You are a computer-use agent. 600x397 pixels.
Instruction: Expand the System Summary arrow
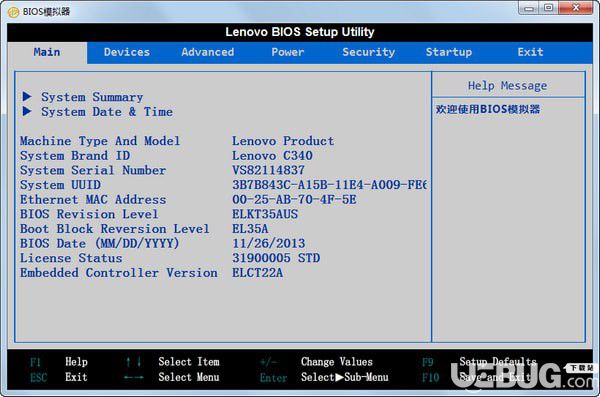(x=27, y=96)
